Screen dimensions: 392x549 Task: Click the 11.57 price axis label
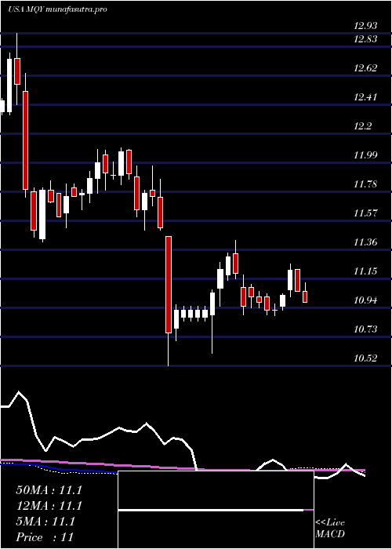tap(365, 213)
